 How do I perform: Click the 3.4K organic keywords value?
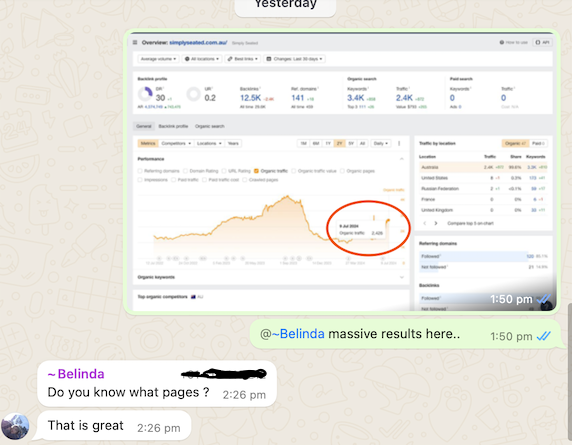click(x=355, y=98)
